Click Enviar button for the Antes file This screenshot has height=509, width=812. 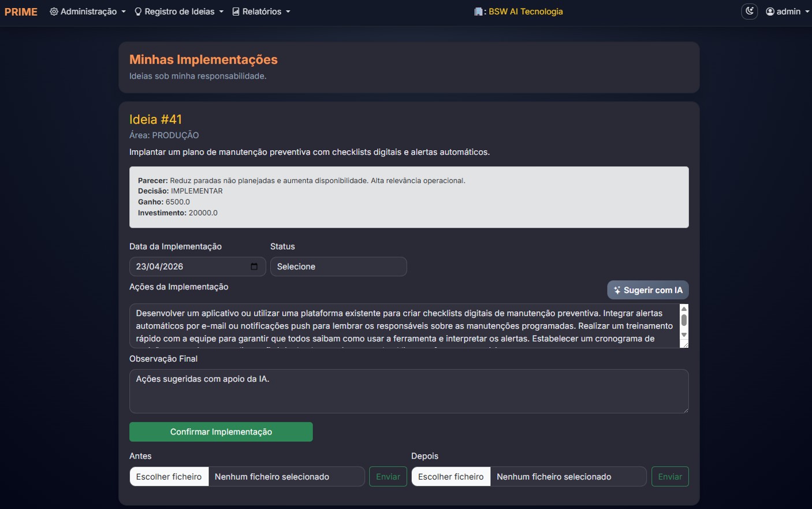[388, 477]
